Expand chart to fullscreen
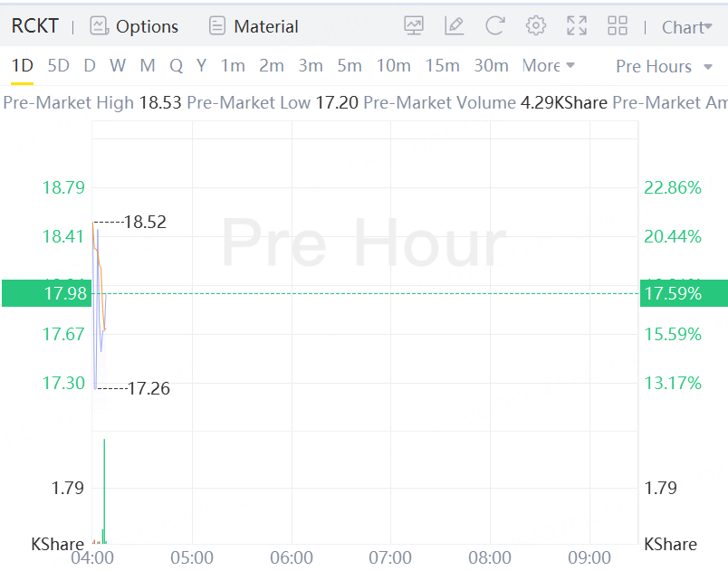The image size is (728, 571). pyautogui.click(x=577, y=26)
